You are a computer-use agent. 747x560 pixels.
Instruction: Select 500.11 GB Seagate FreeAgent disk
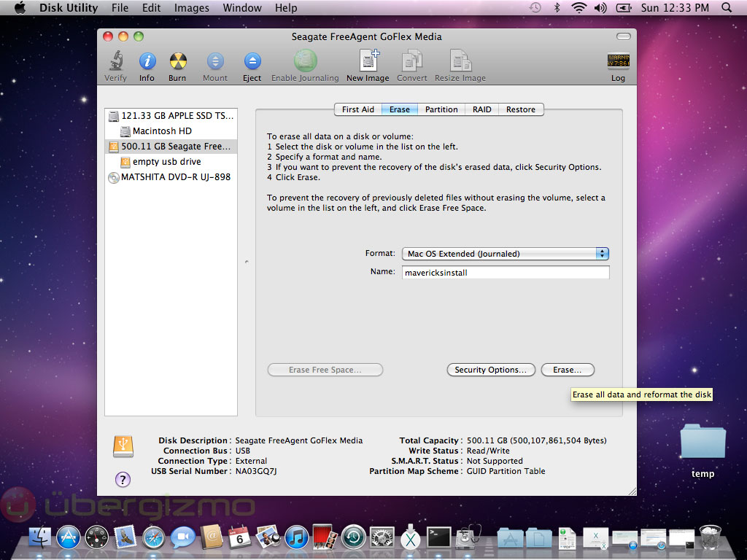tap(171, 146)
